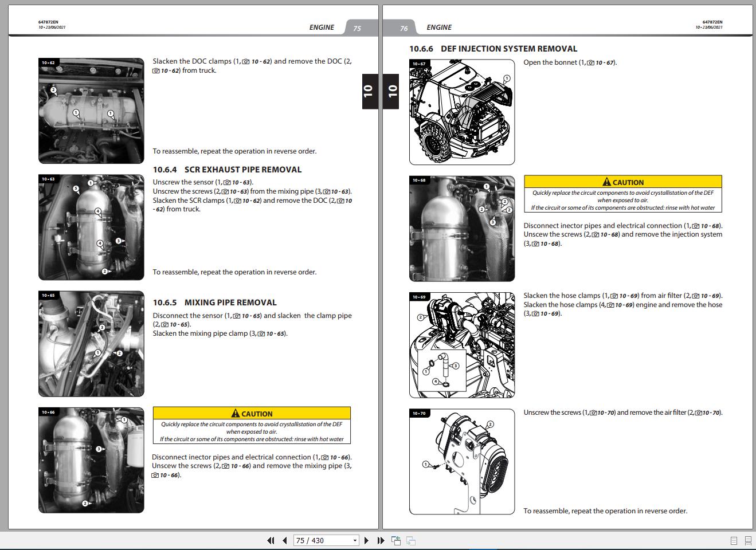Click the text 'Open the bonnet'
This screenshot has height=550, width=756.
click(x=550, y=62)
